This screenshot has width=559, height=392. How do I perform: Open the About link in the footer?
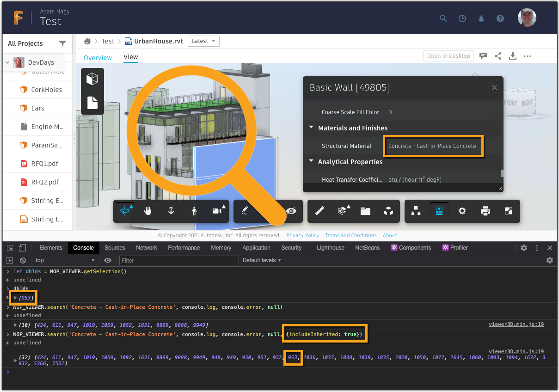tap(390, 235)
